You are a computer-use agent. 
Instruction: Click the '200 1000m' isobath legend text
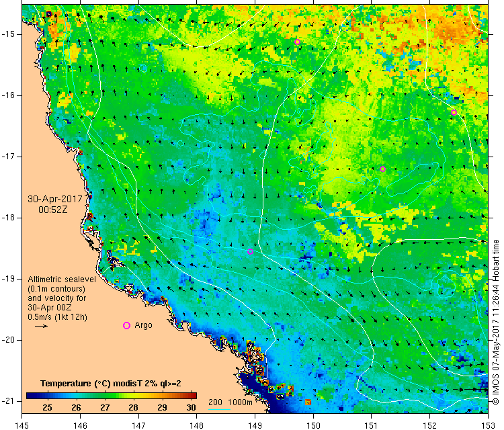click(x=230, y=402)
